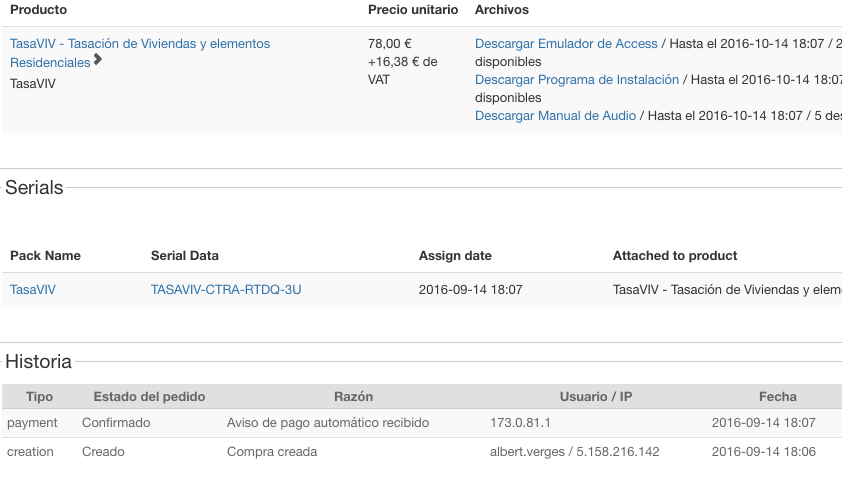
Task: Open serial TASAVIV-CTRA-RTDQ-3U
Action: tap(226, 290)
